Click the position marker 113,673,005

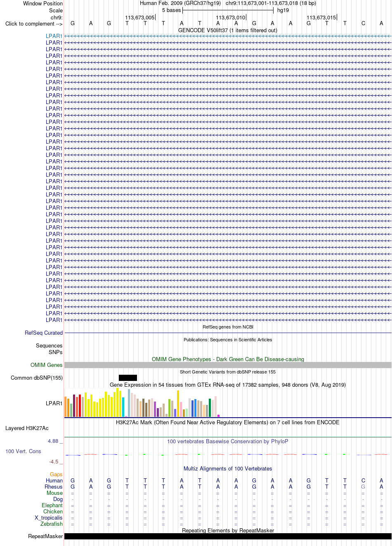140,17
